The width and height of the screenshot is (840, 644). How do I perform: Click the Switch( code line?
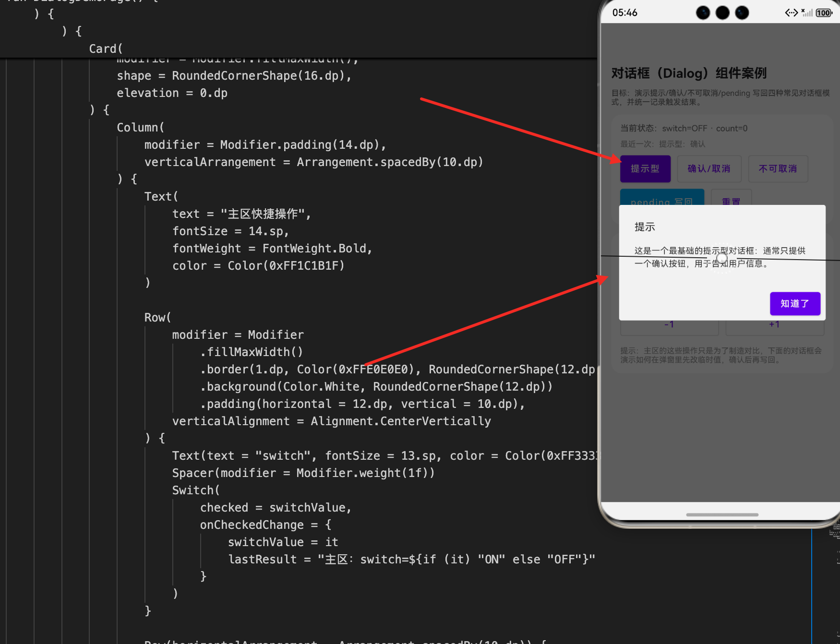click(196, 490)
